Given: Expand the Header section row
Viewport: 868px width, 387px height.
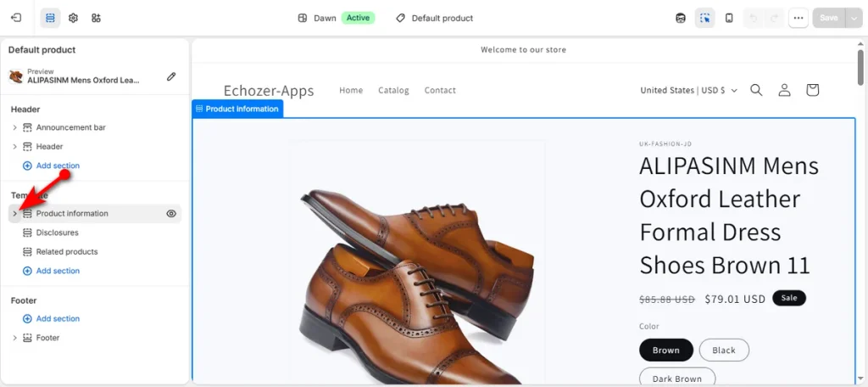Looking at the screenshot, I should (x=15, y=146).
